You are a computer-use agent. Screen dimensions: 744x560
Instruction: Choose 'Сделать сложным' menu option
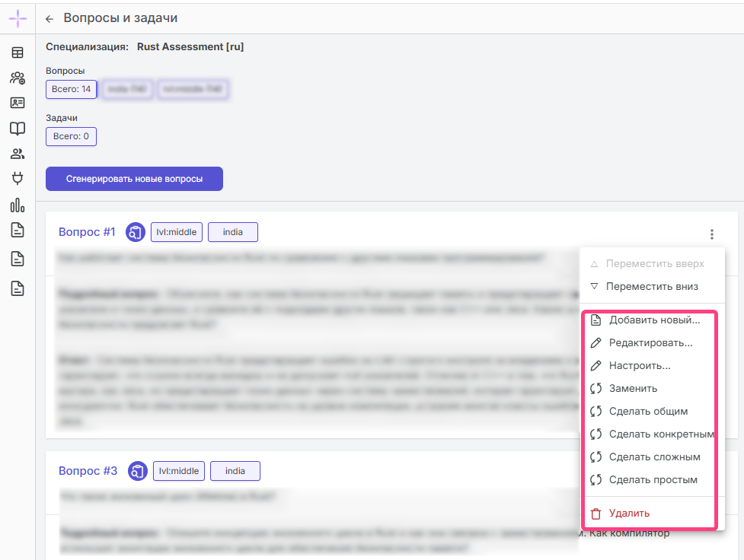[x=654, y=457]
